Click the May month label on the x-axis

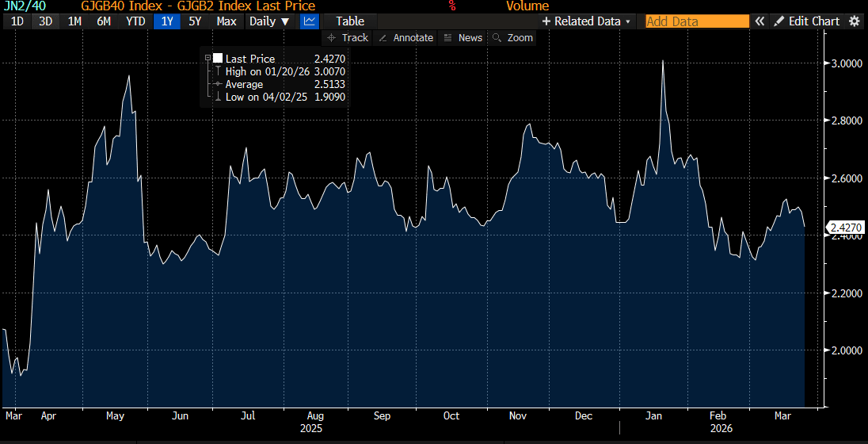pos(116,415)
